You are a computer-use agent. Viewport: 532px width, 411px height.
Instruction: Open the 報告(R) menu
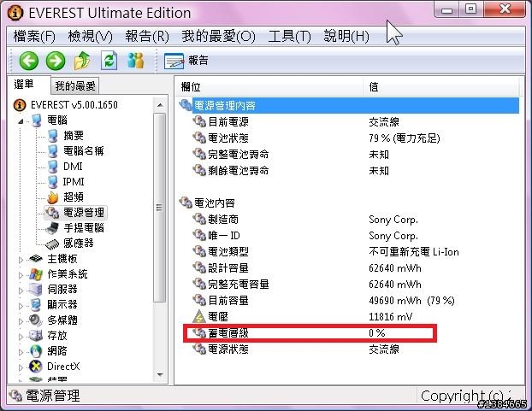tap(147, 36)
